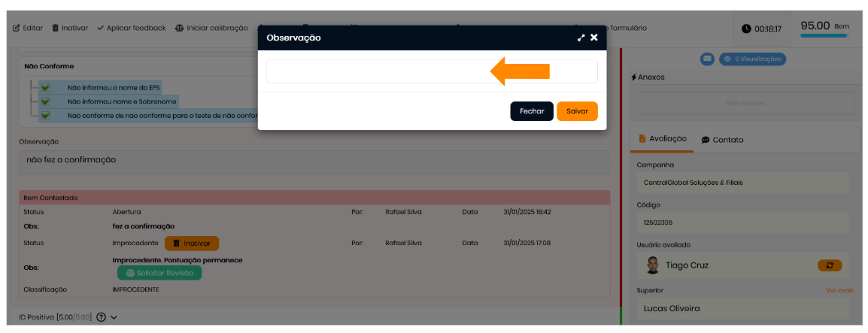Expand the ID Positiva section chevron

(x=114, y=317)
